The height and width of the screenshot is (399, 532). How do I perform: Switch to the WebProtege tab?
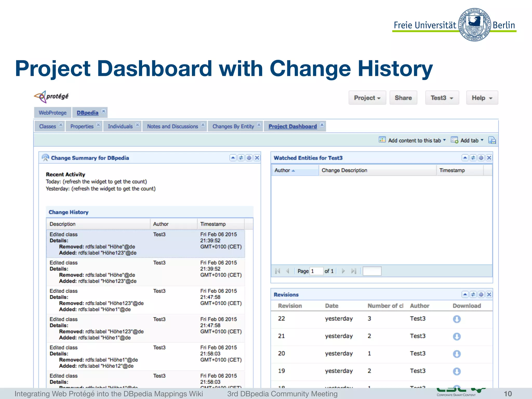pos(52,113)
